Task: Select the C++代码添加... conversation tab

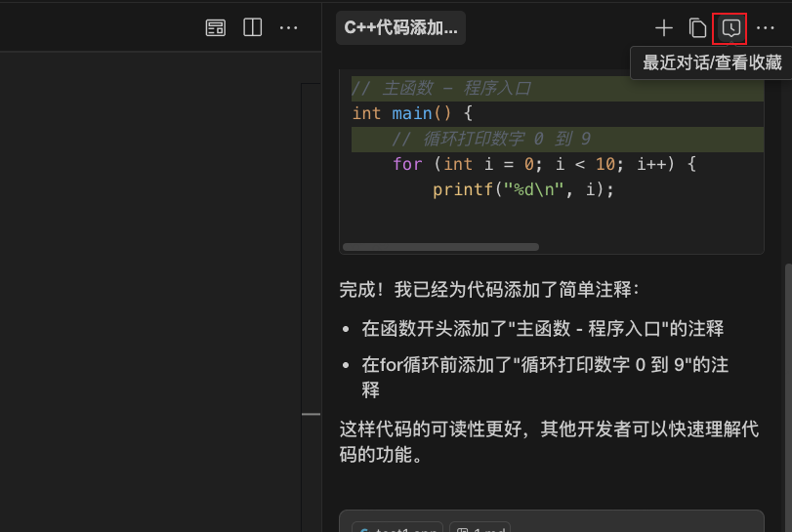Action: [400, 27]
